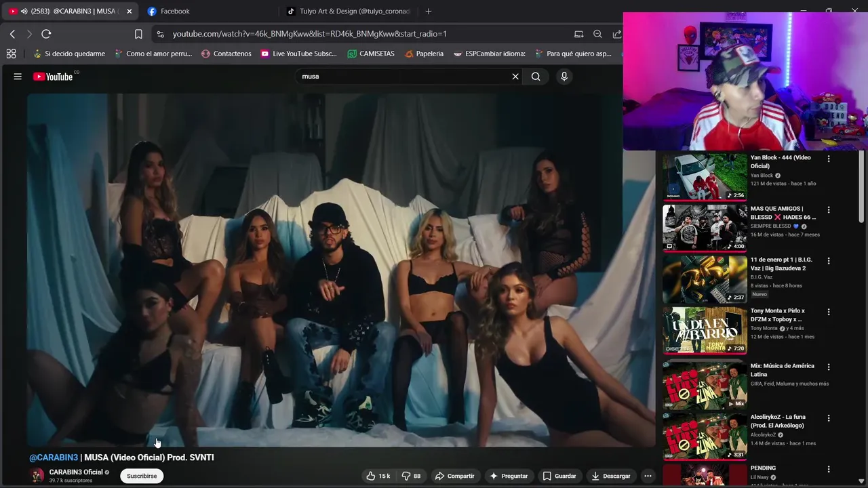Image resolution: width=868 pixels, height=488 pixels.
Task: Open Yan Block 444 thumbnail
Action: tap(705, 177)
